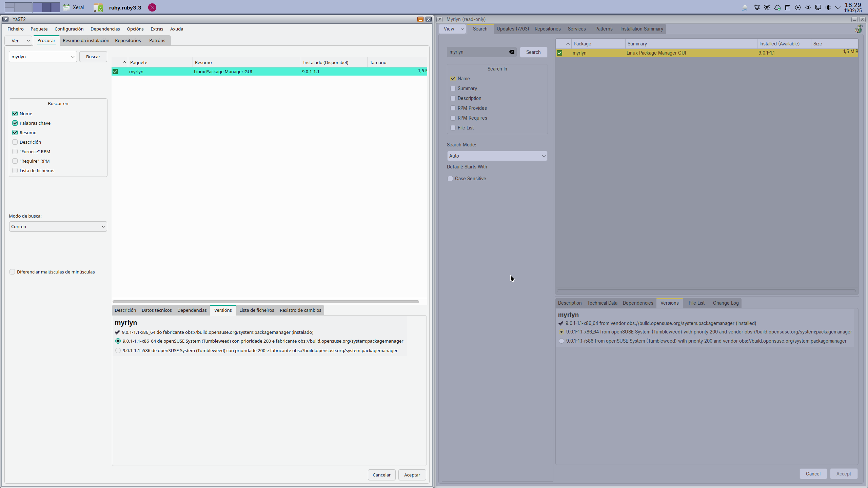The width and height of the screenshot is (868, 488).
Task: Open the Modo de busca Contén dropdown
Action: coord(58,226)
